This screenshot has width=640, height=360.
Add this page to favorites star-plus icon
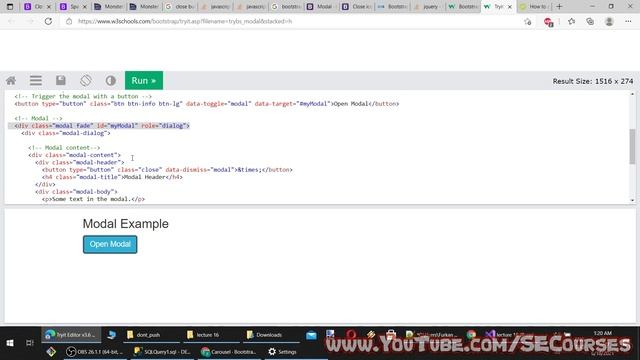528,21
